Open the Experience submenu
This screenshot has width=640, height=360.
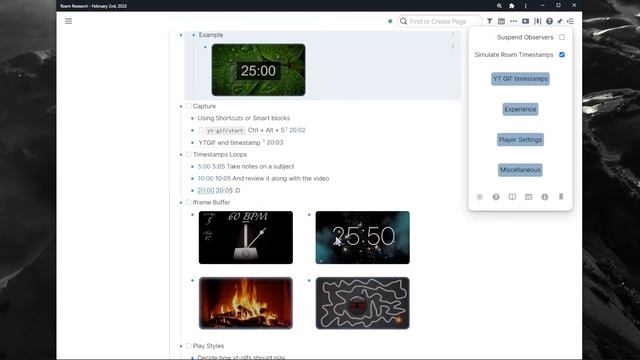[x=520, y=109]
